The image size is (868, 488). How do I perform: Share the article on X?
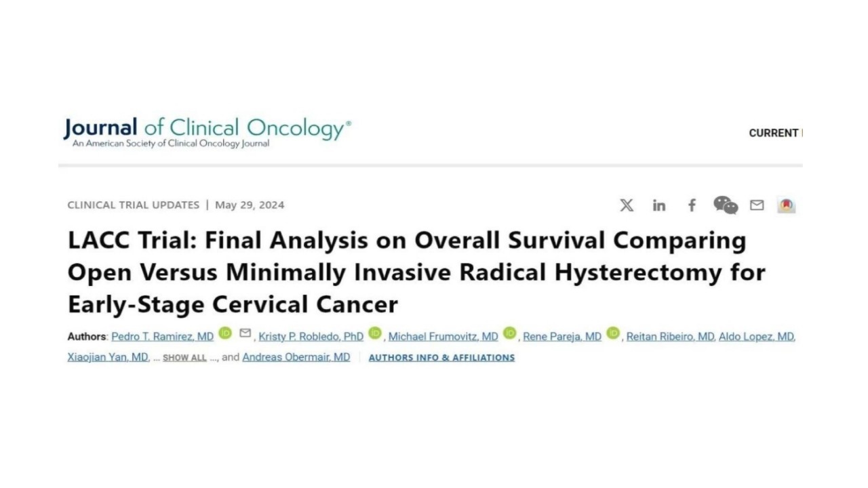[627, 205]
